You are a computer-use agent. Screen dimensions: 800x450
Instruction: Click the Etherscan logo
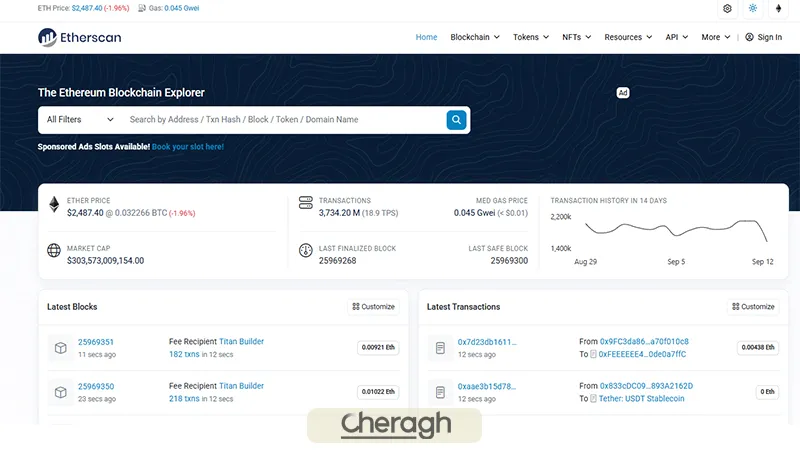[80, 37]
